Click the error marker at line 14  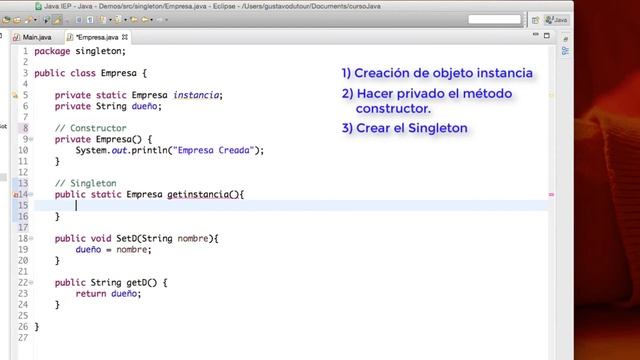pos(16,195)
